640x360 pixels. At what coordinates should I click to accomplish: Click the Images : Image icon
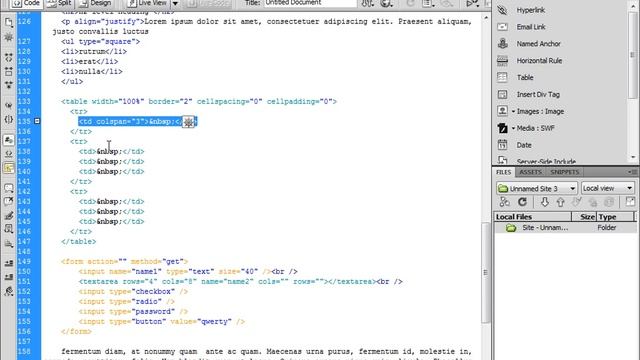click(x=502, y=111)
